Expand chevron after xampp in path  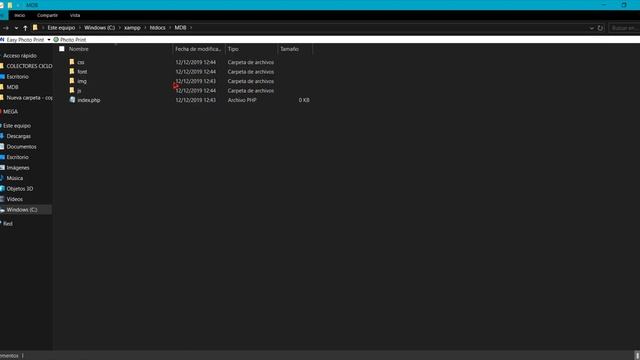click(x=145, y=28)
